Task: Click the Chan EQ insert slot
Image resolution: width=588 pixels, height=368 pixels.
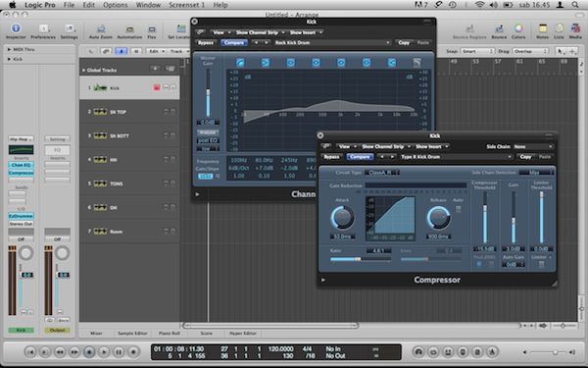Action: (x=21, y=165)
